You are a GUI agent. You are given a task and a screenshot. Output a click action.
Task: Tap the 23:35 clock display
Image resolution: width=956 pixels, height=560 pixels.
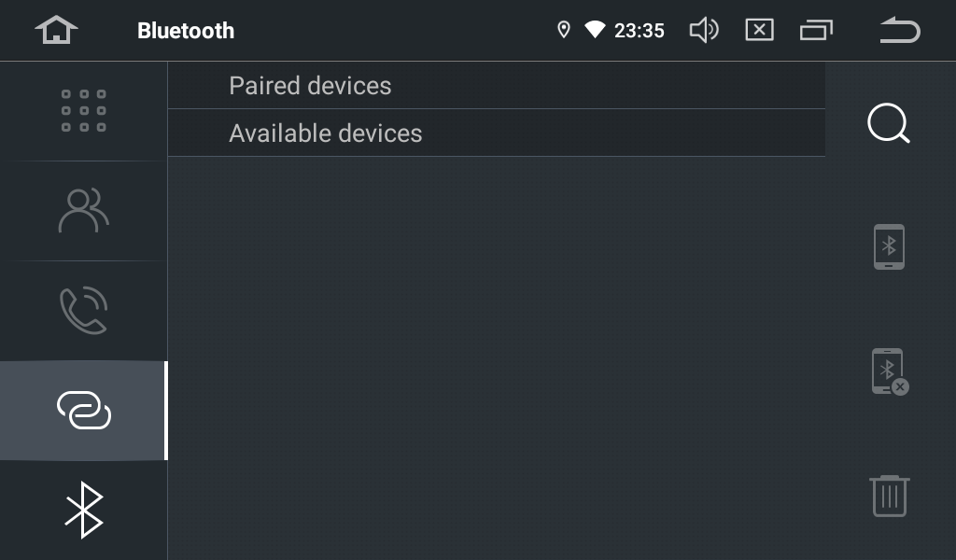[640, 31]
